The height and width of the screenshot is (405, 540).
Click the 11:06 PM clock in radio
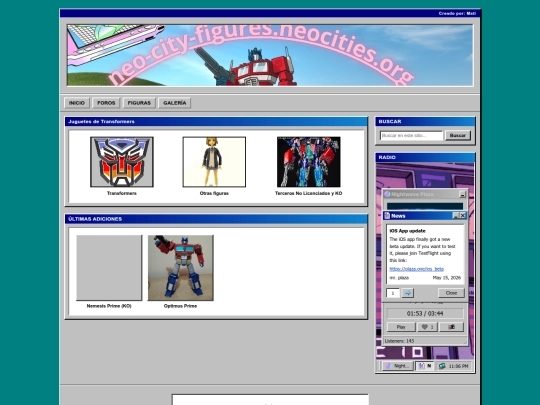[x=458, y=366]
